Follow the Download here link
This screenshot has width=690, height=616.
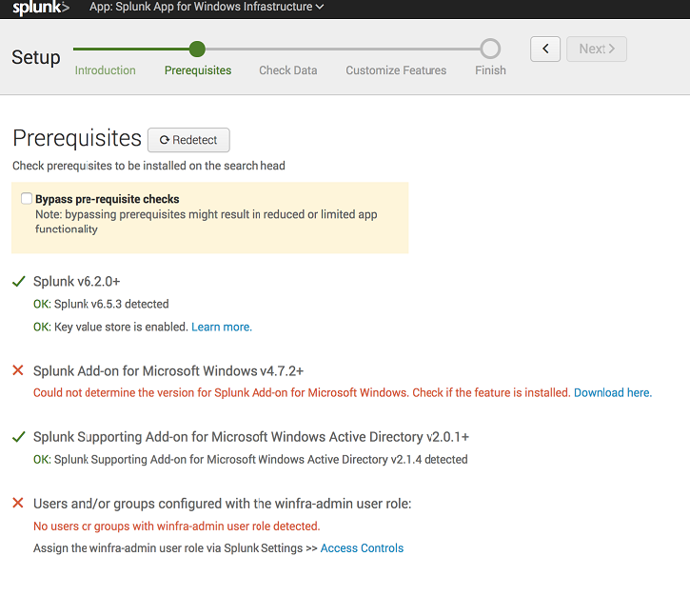point(612,392)
